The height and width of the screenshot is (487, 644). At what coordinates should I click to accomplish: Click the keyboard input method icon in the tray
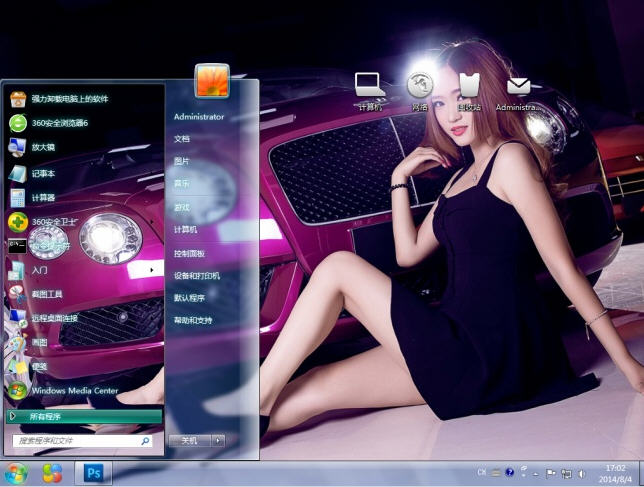pyautogui.click(x=496, y=473)
